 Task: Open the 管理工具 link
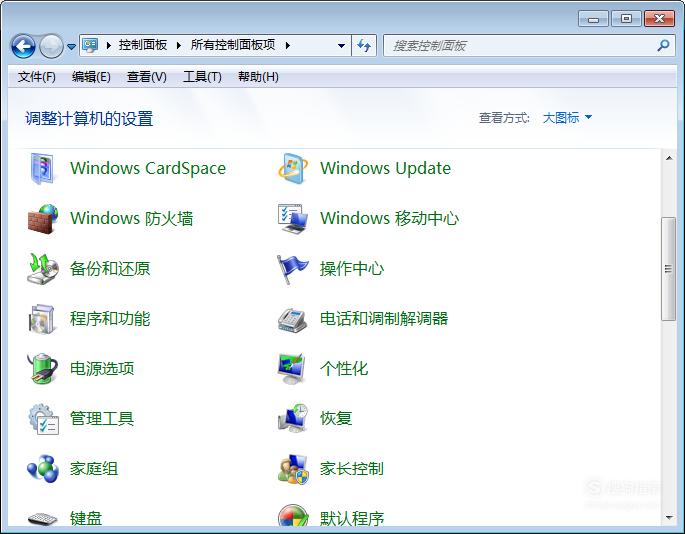click(x=102, y=419)
